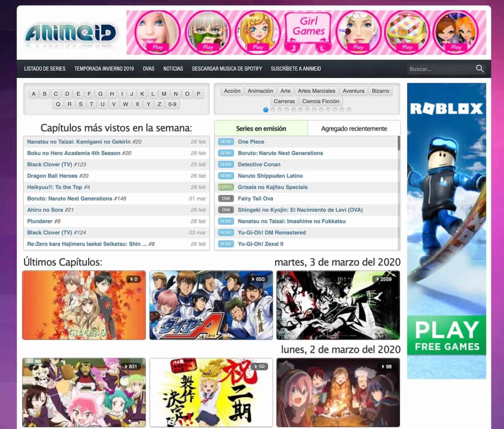Open Haikyuu!!: To the Top #4
This screenshot has width=504, height=429.
58,187
